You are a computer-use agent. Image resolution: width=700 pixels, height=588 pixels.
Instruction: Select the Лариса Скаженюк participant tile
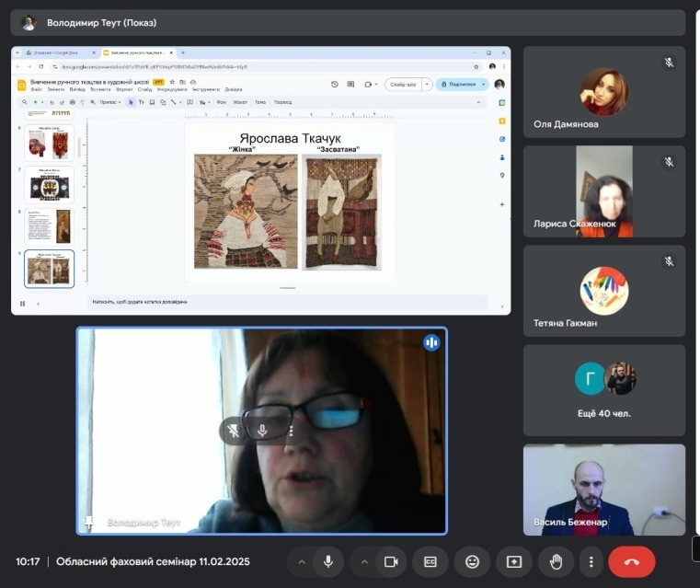point(604,191)
